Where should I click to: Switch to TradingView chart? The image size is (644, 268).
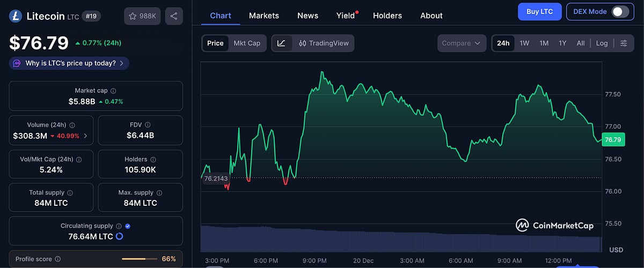point(324,43)
